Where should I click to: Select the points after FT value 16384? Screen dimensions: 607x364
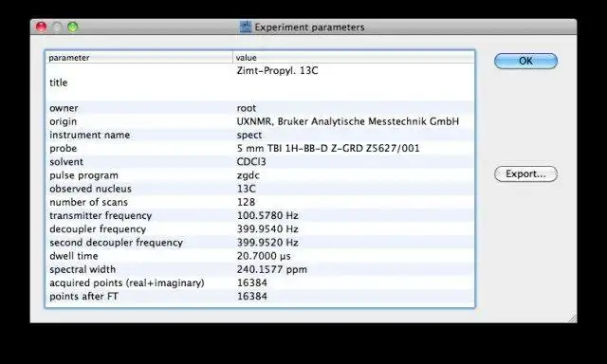click(252, 297)
